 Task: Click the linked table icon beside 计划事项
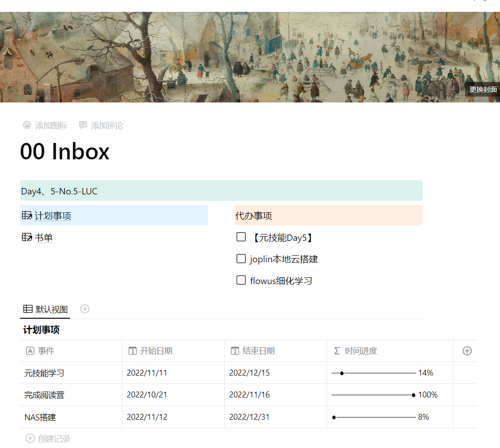click(27, 215)
